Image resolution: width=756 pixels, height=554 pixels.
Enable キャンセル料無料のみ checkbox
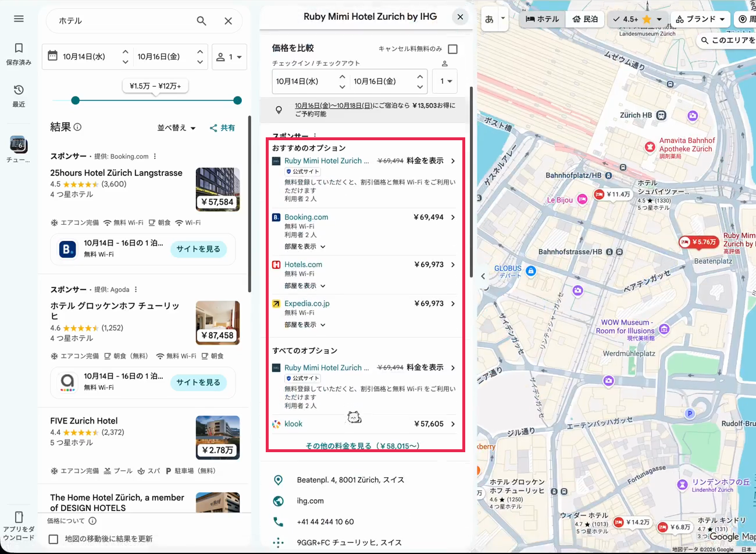[x=452, y=49]
